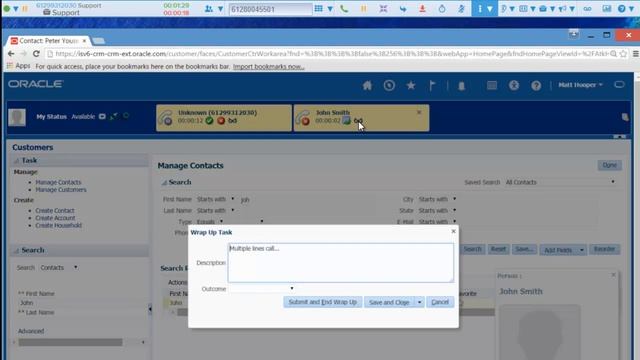The height and width of the screenshot is (360, 640).
Task: Click the red hang up icon in toolbar
Action: coord(422,9)
